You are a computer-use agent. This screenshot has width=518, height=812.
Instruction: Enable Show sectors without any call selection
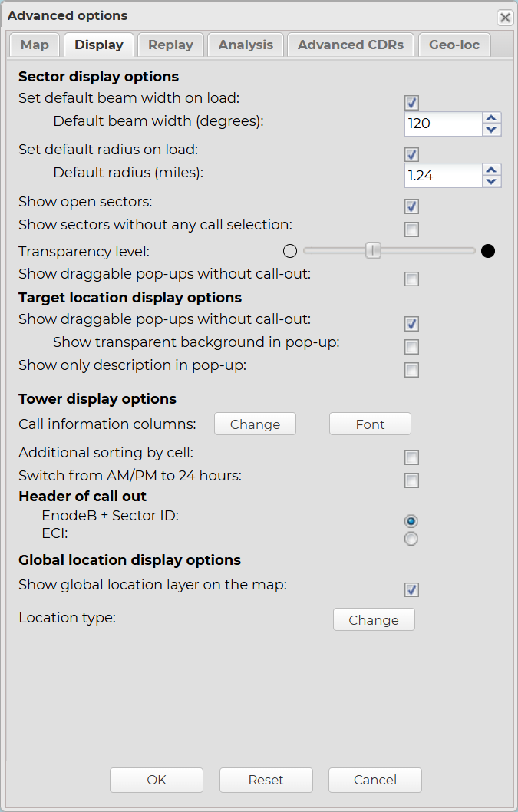pos(412,229)
